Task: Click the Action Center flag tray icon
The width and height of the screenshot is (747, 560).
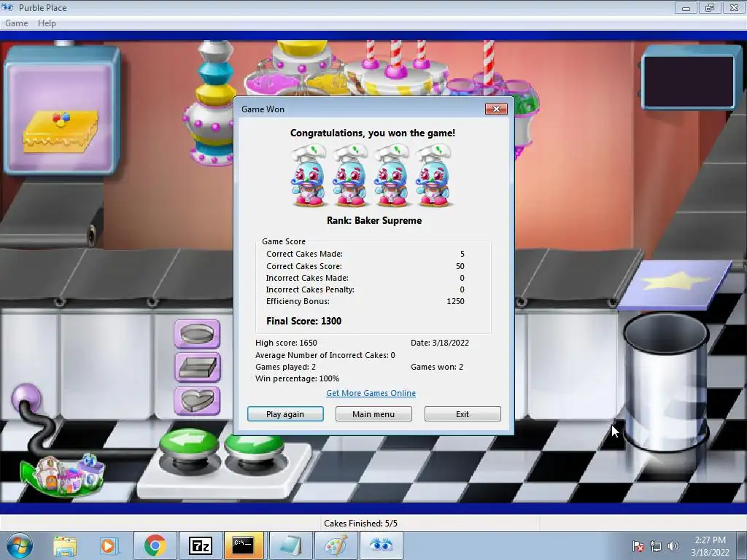Action: click(x=638, y=546)
